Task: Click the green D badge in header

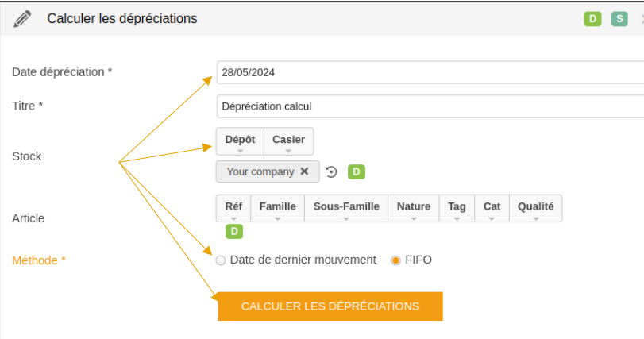Action: [592, 19]
